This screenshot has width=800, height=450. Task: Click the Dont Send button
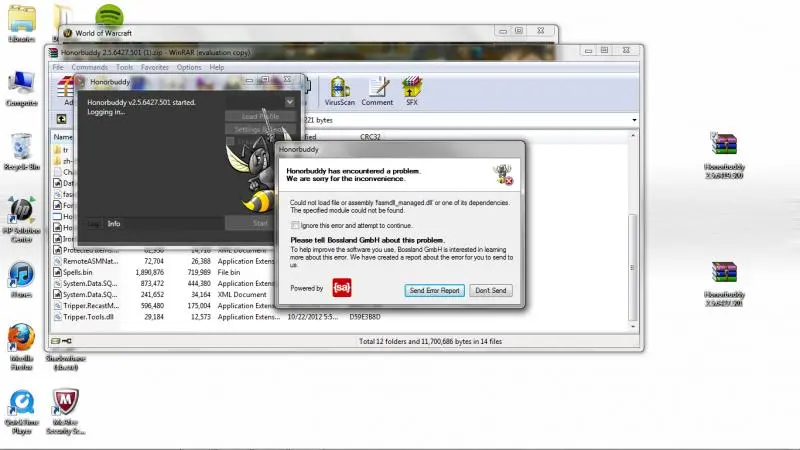click(491, 290)
